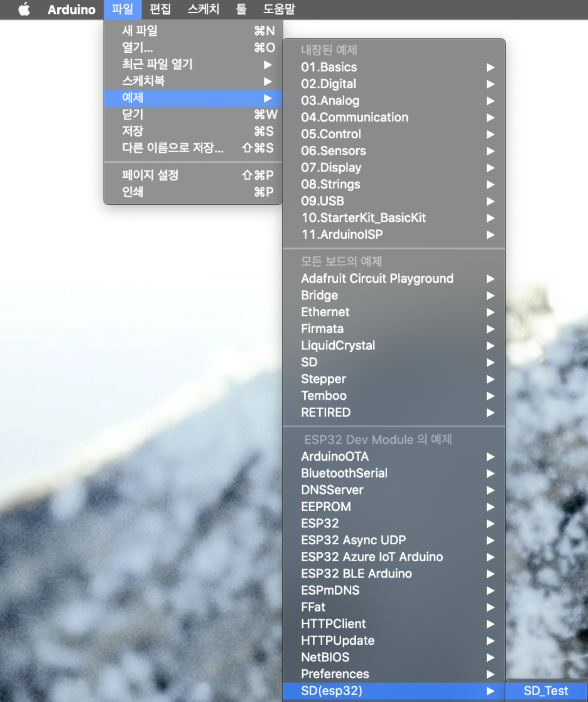The height and width of the screenshot is (702, 588).
Task: Open the EEPROM examples submenu
Action: coord(394,507)
